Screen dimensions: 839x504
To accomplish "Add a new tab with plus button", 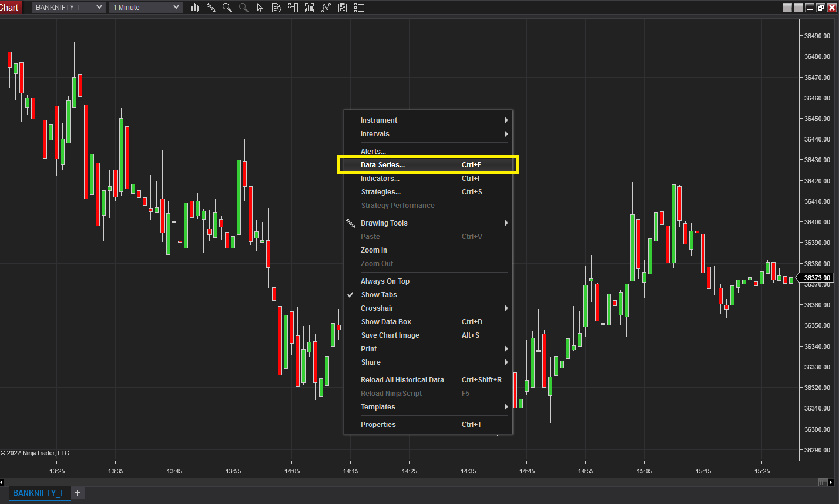I will [x=78, y=493].
